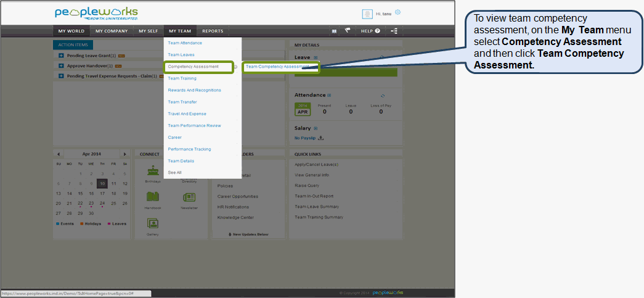Viewport: 644px width, 298px height.
Task: Click the PeopleWorks logo
Action: pyautogui.click(x=97, y=14)
